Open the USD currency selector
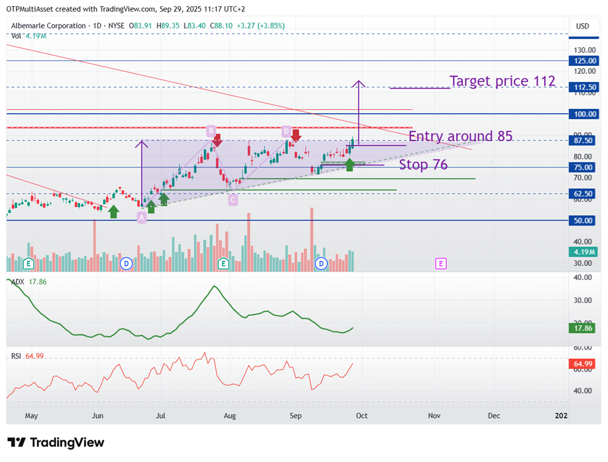This screenshot has height=462, width=608. coord(582,26)
